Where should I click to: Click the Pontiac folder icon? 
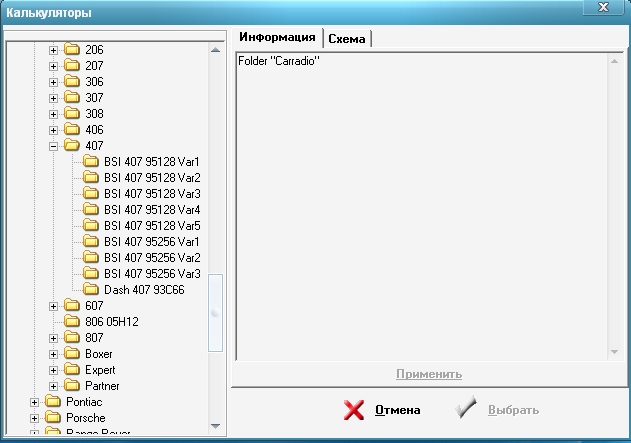(53, 402)
